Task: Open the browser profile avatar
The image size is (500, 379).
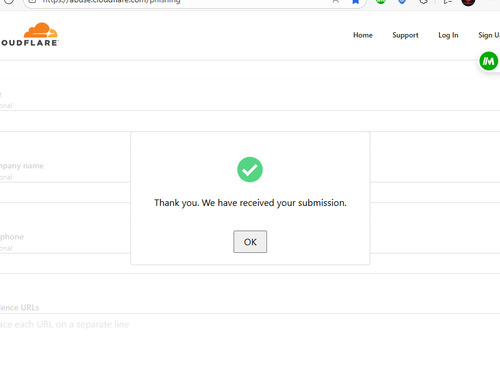Action: 468,2
